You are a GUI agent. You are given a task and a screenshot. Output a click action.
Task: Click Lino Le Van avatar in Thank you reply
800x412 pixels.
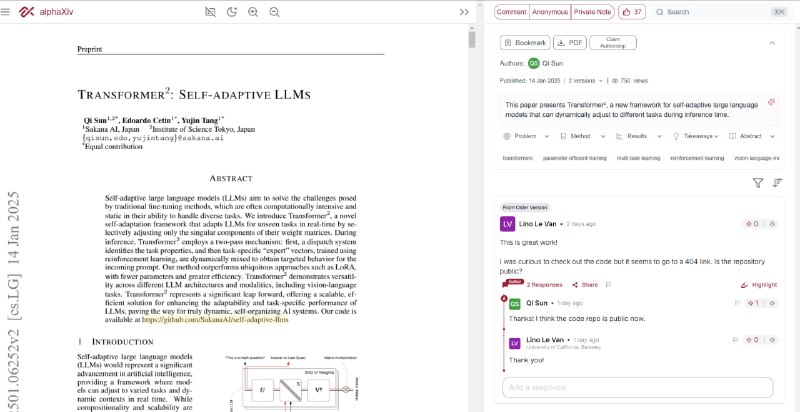[x=515, y=343]
